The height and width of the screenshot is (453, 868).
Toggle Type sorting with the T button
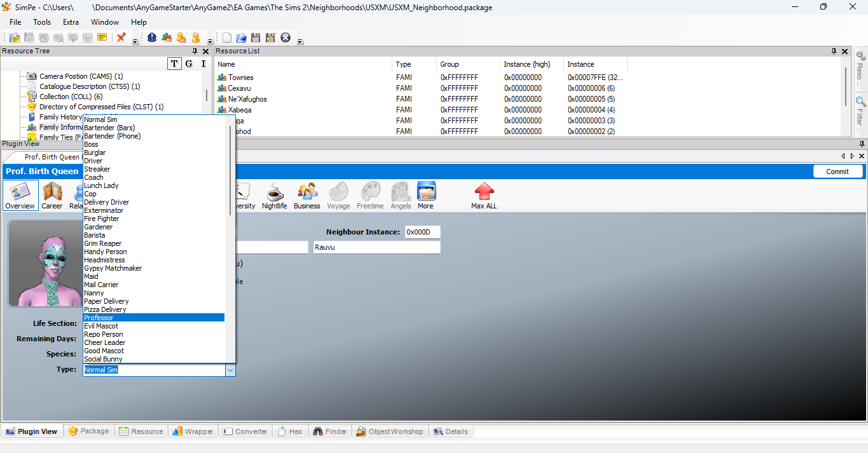pyautogui.click(x=174, y=64)
